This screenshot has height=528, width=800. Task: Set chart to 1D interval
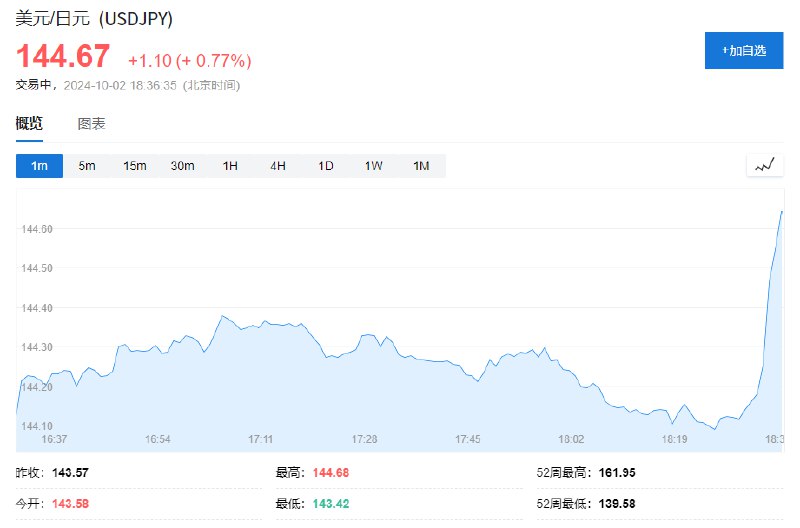point(326,166)
